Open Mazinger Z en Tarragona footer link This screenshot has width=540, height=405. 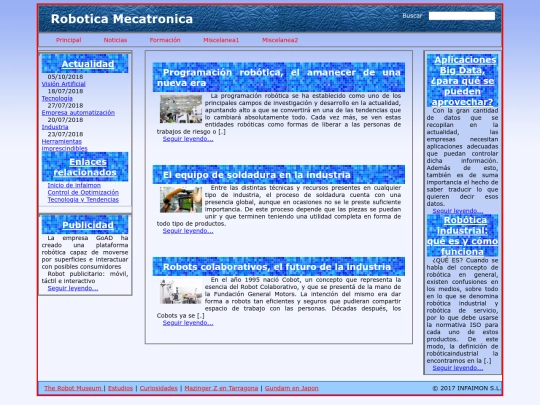pyautogui.click(x=221, y=388)
